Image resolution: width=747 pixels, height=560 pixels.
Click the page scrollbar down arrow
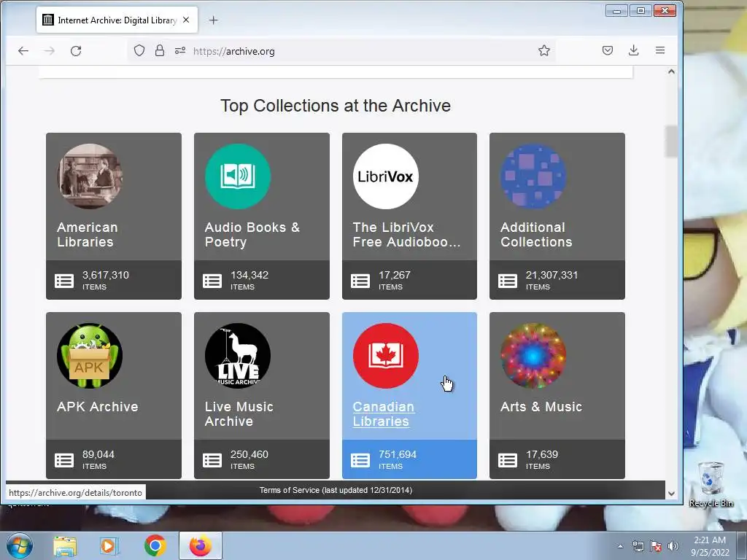(x=671, y=494)
